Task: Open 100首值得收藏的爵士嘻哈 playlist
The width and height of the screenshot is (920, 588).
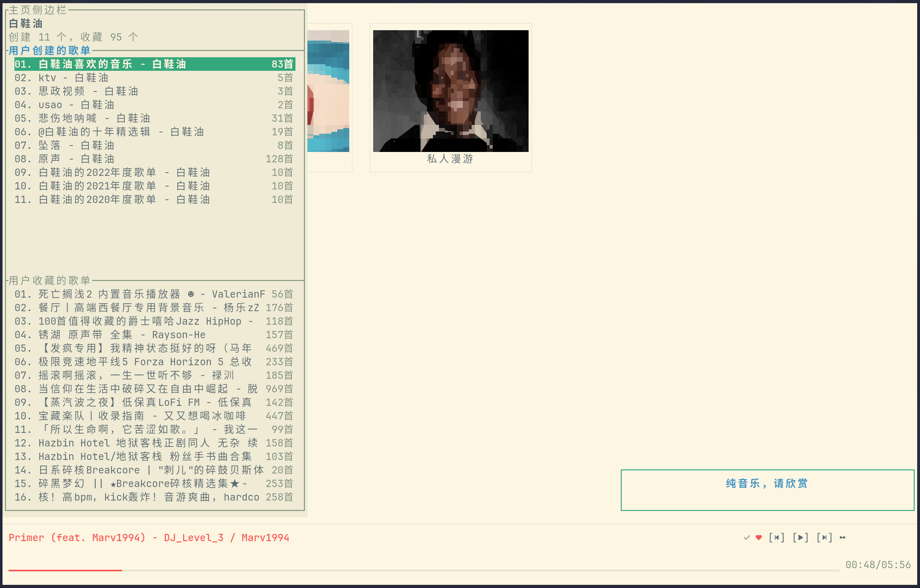Action: point(155,321)
